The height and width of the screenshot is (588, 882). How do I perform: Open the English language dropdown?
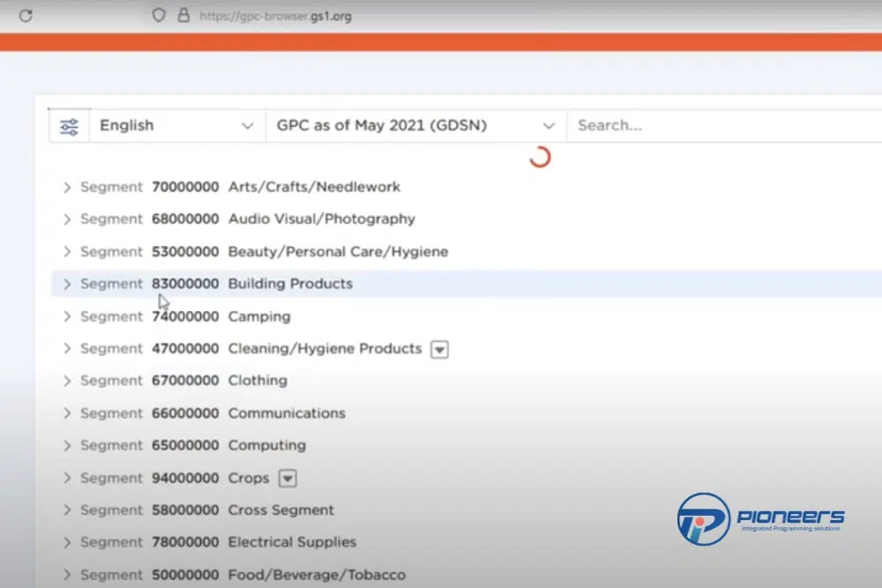pos(176,125)
